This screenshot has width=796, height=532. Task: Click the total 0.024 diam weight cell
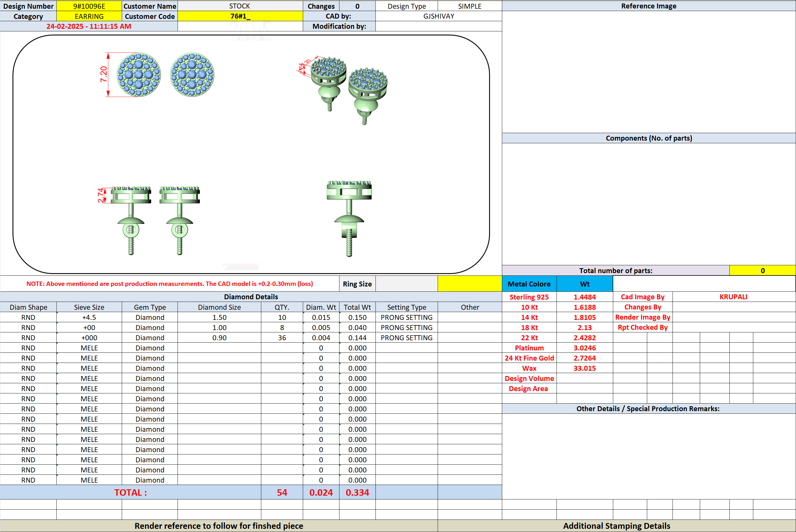click(321, 492)
